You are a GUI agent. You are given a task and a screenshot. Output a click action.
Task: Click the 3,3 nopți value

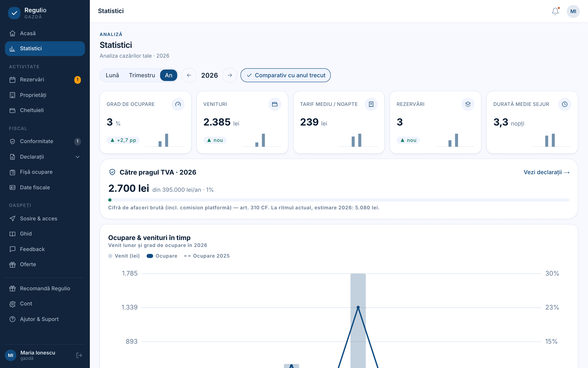509,122
